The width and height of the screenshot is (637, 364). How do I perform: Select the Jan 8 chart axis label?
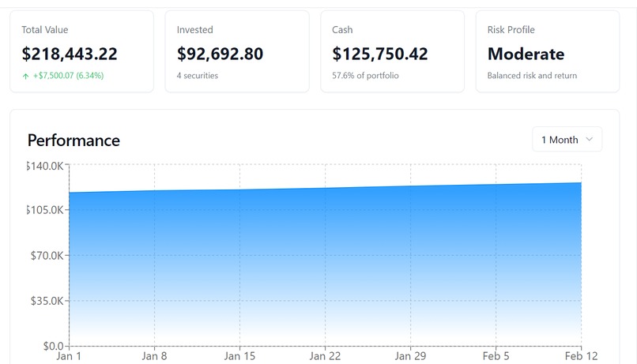point(154,356)
